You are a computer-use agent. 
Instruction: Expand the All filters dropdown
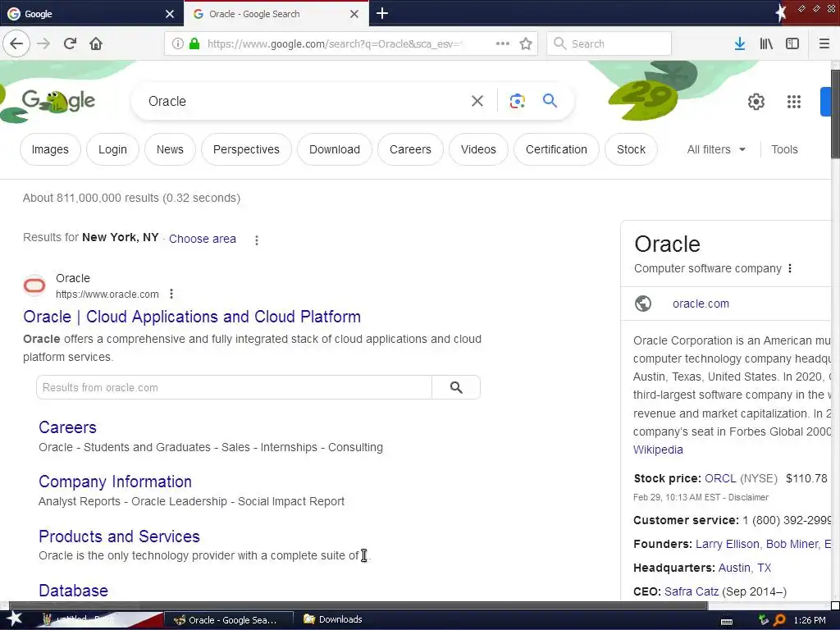click(716, 149)
